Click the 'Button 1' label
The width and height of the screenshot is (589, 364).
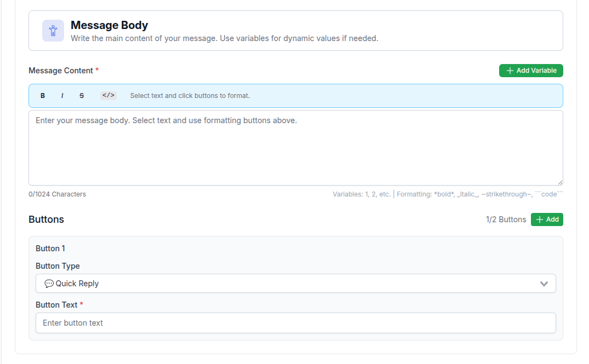(50, 249)
